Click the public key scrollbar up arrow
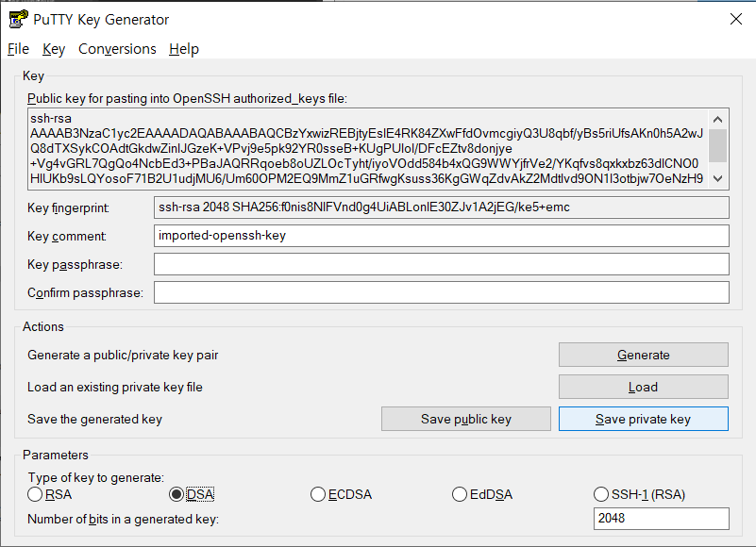This screenshot has width=756, height=547. (x=718, y=119)
